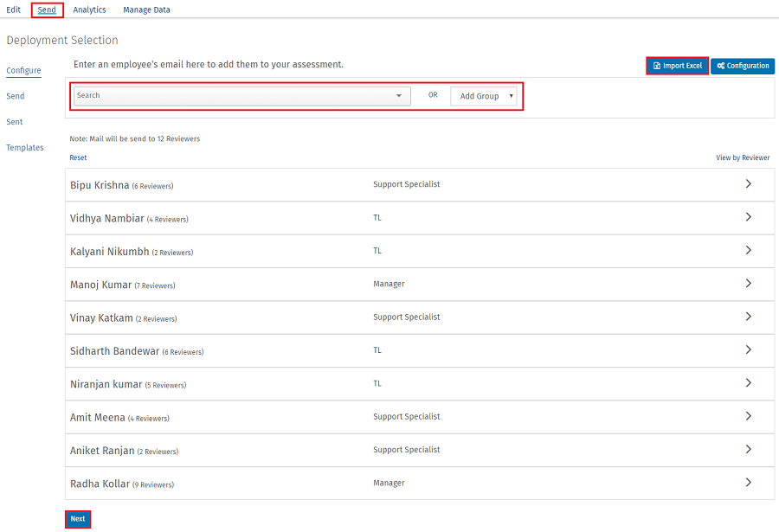Switch to the Send tab
Viewport: 779px width, 532px height.
pyautogui.click(x=47, y=10)
